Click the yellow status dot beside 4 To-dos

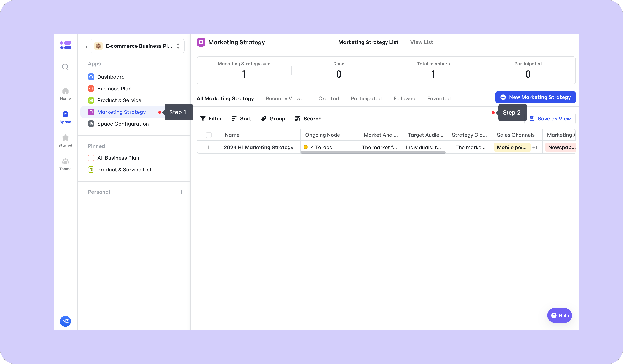coord(306,147)
